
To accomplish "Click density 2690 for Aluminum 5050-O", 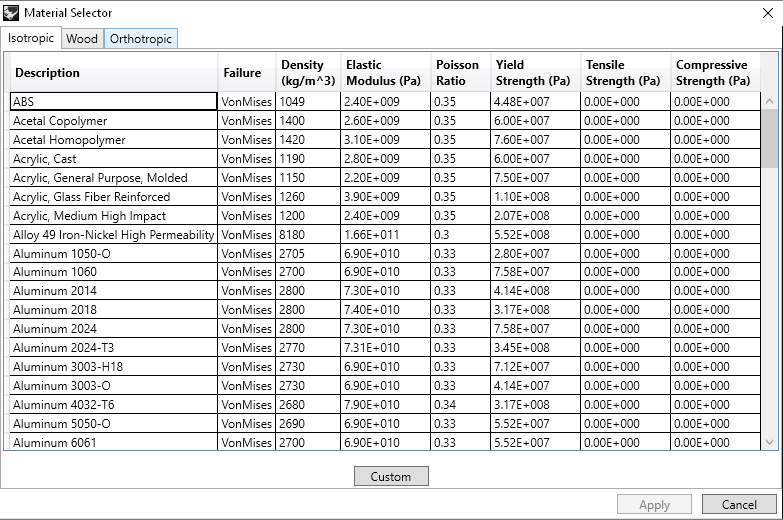I will [x=308, y=424].
